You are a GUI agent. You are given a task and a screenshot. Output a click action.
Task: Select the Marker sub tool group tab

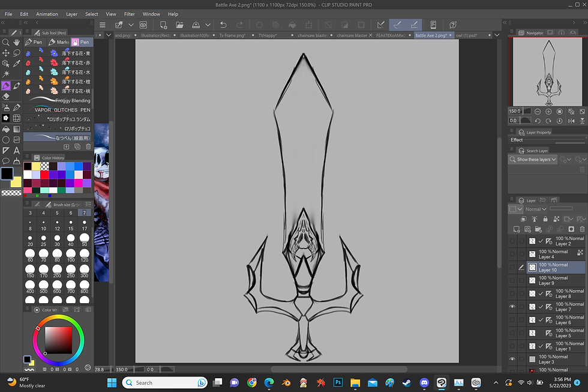(58, 42)
